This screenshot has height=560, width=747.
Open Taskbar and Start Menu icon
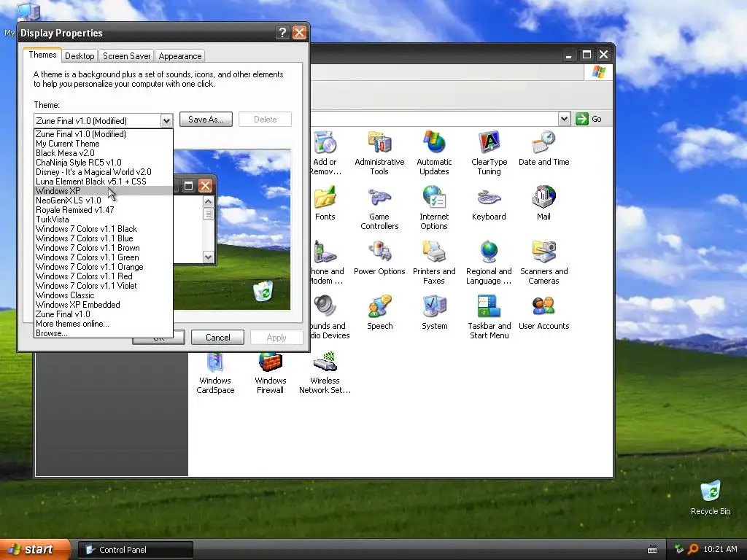click(489, 307)
